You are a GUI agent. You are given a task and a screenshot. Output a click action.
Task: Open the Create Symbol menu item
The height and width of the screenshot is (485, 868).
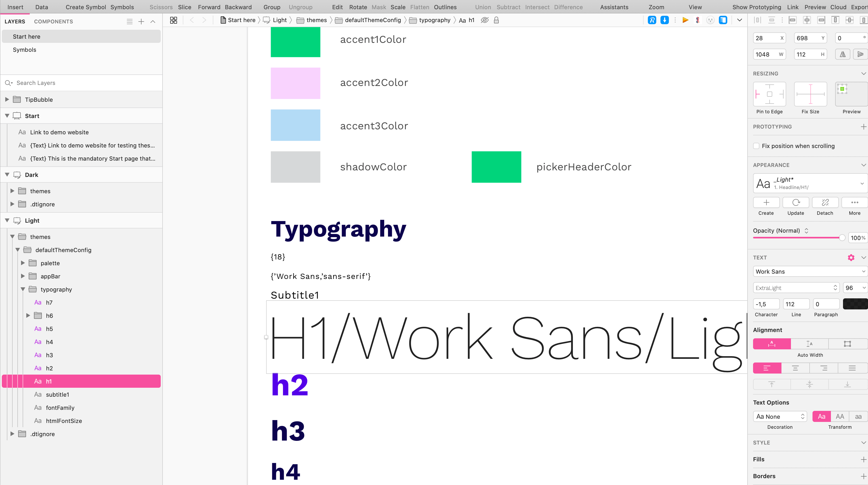85,7
